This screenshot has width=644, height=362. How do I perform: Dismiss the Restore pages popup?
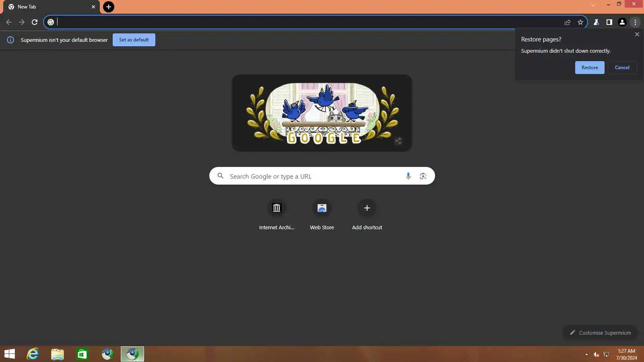coord(637,35)
